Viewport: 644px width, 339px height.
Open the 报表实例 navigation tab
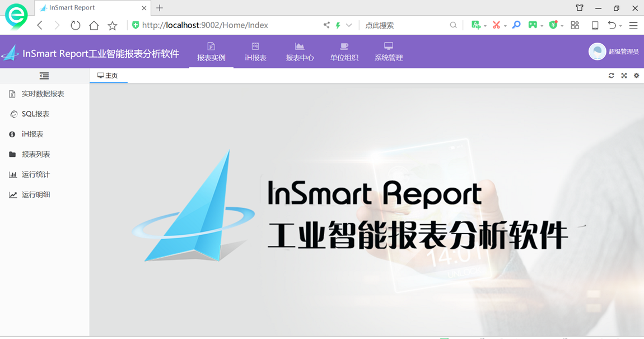click(211, 52)
